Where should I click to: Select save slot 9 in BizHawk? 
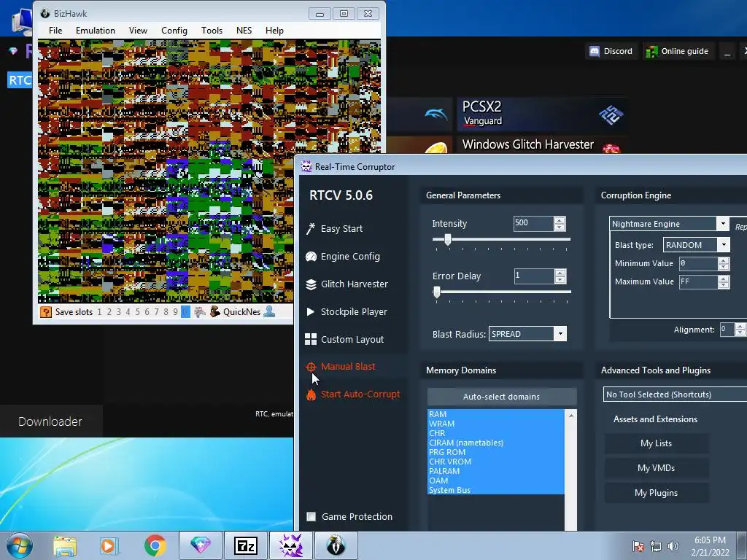(x=175, y=312)
